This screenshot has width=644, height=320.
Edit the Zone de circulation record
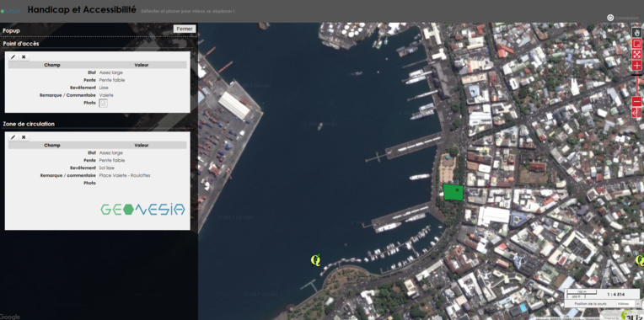point(13,137)
